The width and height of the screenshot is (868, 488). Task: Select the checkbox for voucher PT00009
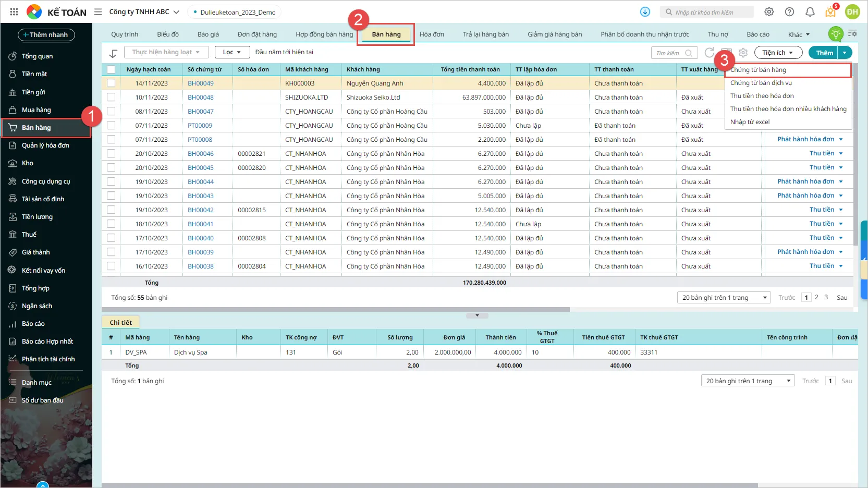point(111,126)
